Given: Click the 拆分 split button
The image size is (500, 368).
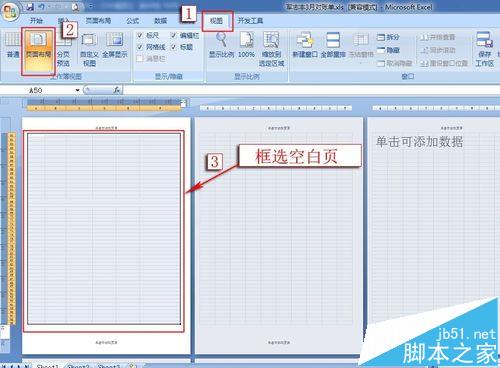Looking at the screenshot, I should coord(388,37).
